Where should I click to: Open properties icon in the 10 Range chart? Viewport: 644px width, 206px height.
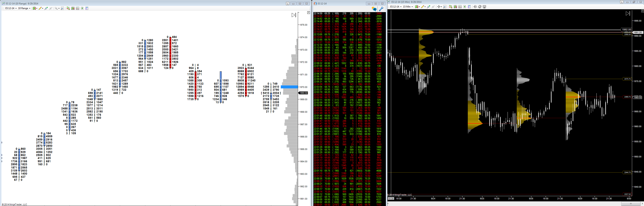coord(87,8)
